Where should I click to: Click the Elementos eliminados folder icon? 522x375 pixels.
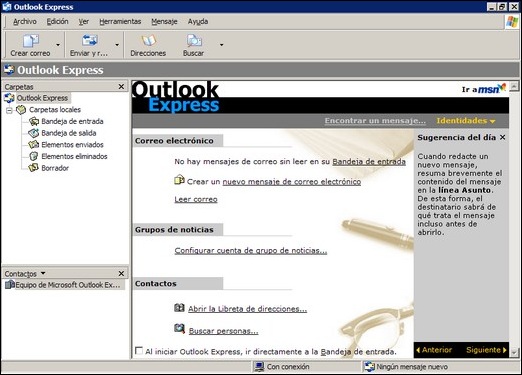34,156
